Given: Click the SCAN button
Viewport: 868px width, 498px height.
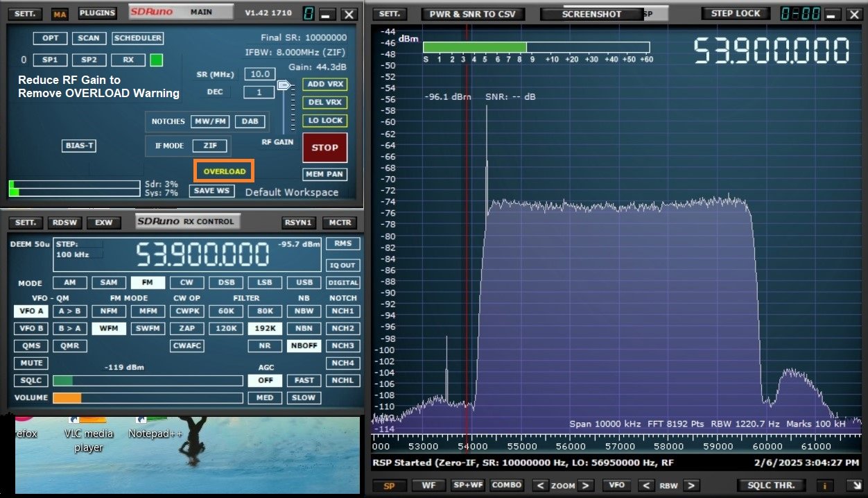Looking at the screenshot, I should (88, 38).
